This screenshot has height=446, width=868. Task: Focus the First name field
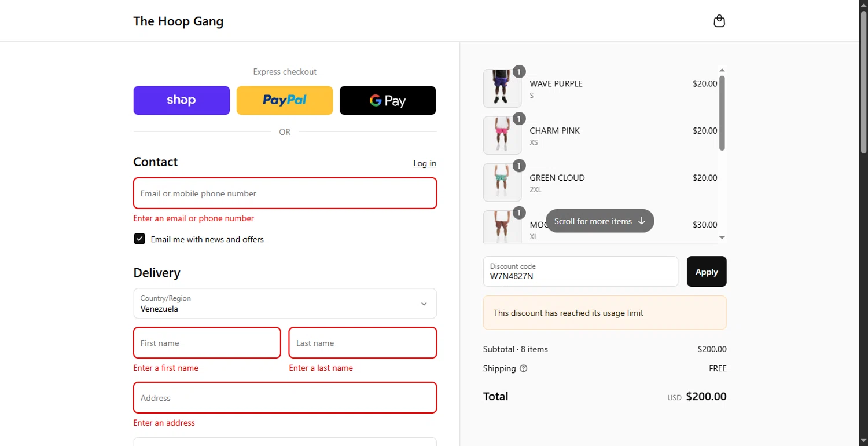click(207, 343)
